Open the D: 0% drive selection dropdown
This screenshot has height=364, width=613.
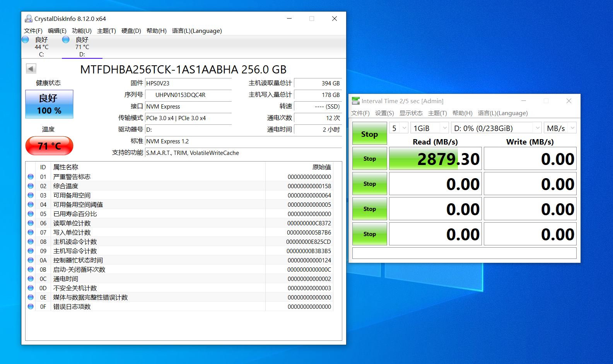(x=497, y=128)
